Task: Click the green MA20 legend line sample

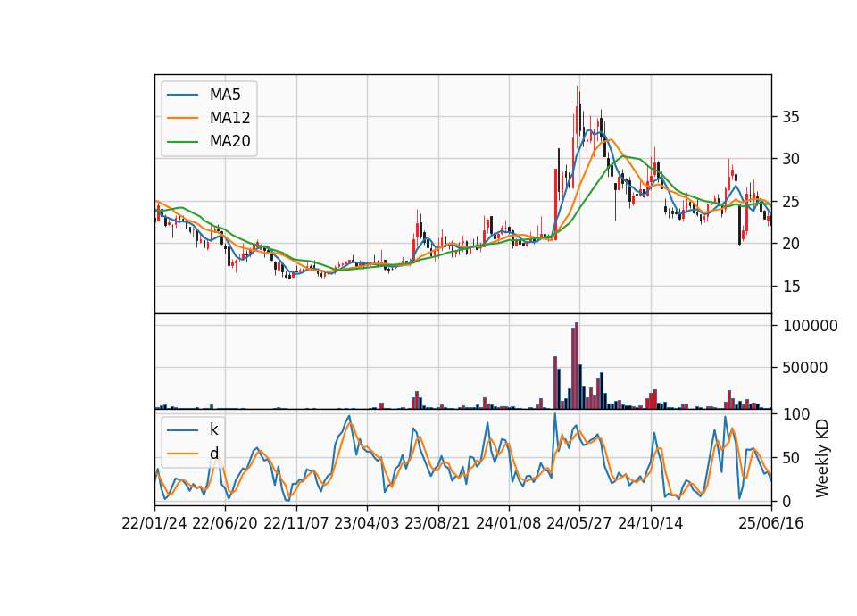Action: tap(182, 141)
